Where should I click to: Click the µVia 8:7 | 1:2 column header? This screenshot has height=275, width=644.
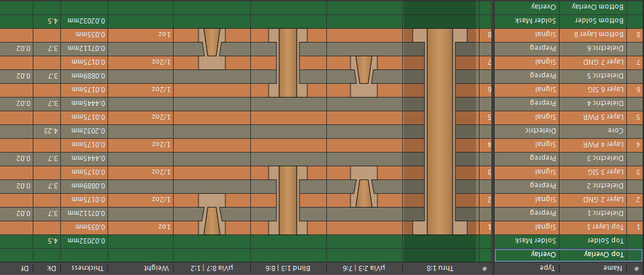click(x=210, y=268)
